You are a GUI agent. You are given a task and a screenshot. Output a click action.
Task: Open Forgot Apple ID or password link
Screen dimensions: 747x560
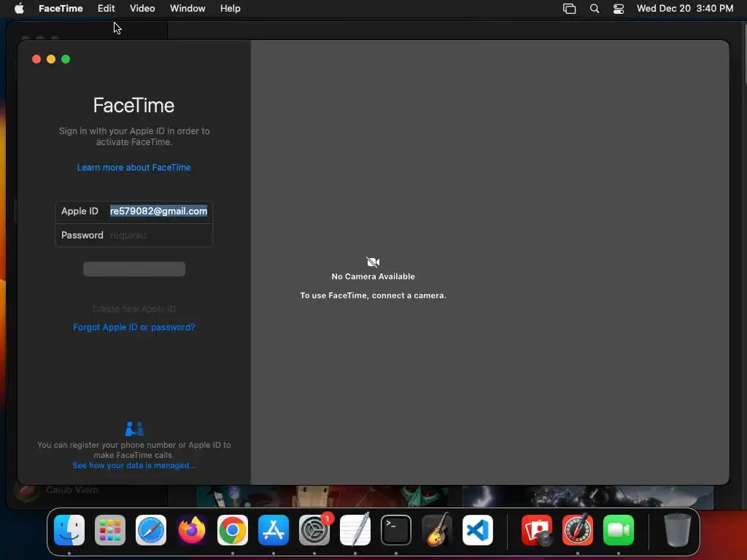pyautogui.click(x=134, y=327)
